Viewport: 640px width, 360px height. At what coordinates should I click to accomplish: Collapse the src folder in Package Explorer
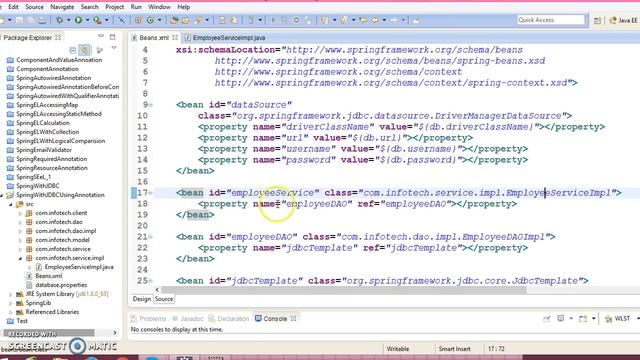pos(11,204)
